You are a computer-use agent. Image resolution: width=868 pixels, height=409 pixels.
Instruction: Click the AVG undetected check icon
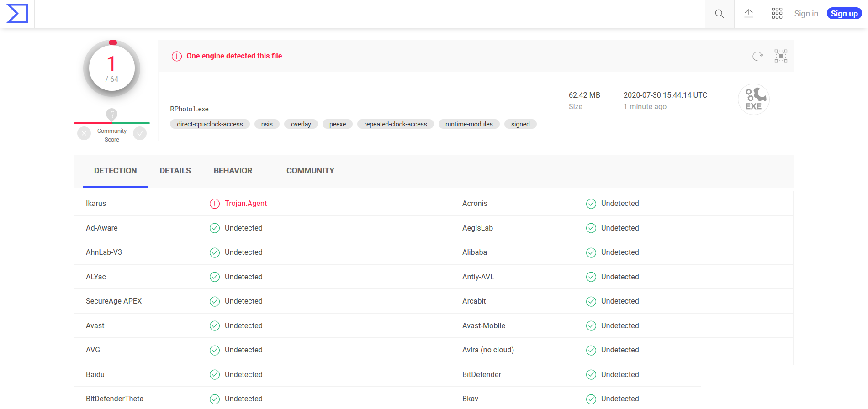215,350
